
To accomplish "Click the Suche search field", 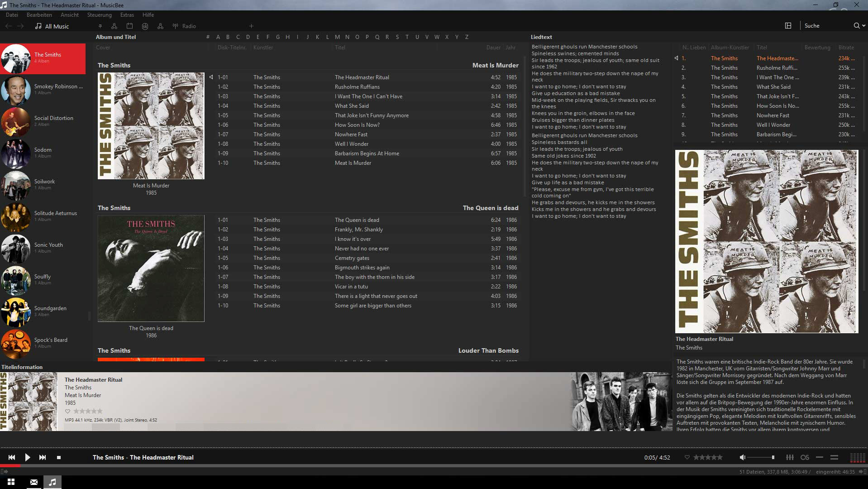I will [x=827, y=26].
